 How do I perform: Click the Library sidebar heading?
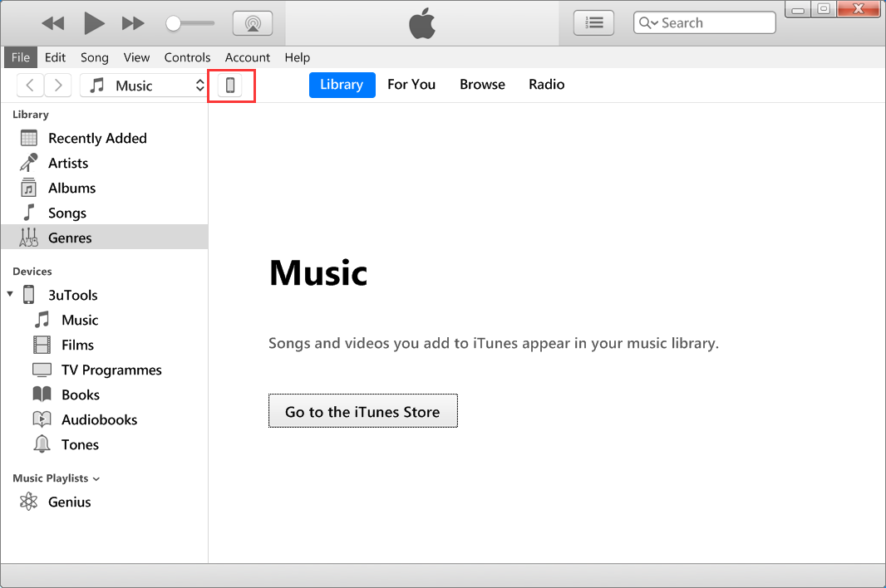(31, 115)
